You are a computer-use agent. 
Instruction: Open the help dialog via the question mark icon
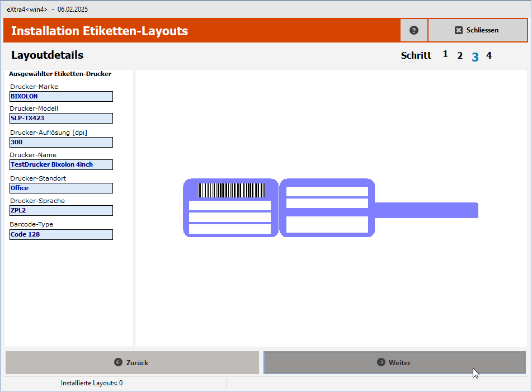point(413,30)
